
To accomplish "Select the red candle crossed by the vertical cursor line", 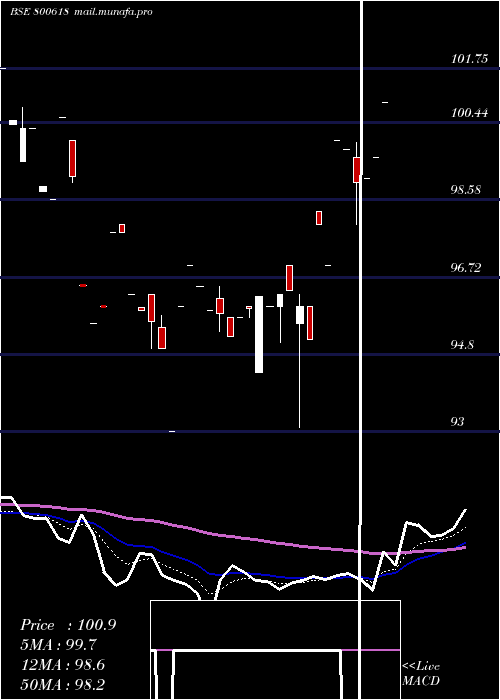I will coord(356,170).
